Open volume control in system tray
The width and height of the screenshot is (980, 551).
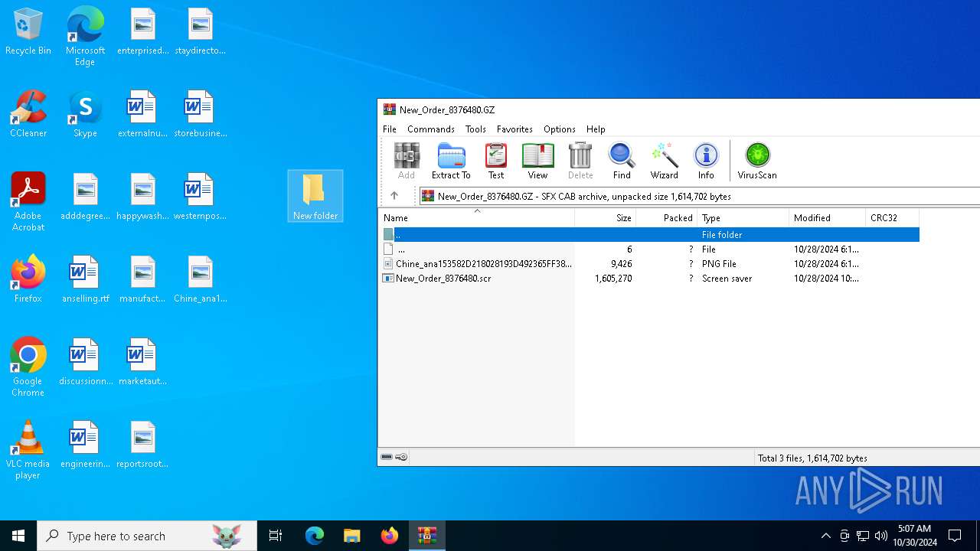(881, 536)
